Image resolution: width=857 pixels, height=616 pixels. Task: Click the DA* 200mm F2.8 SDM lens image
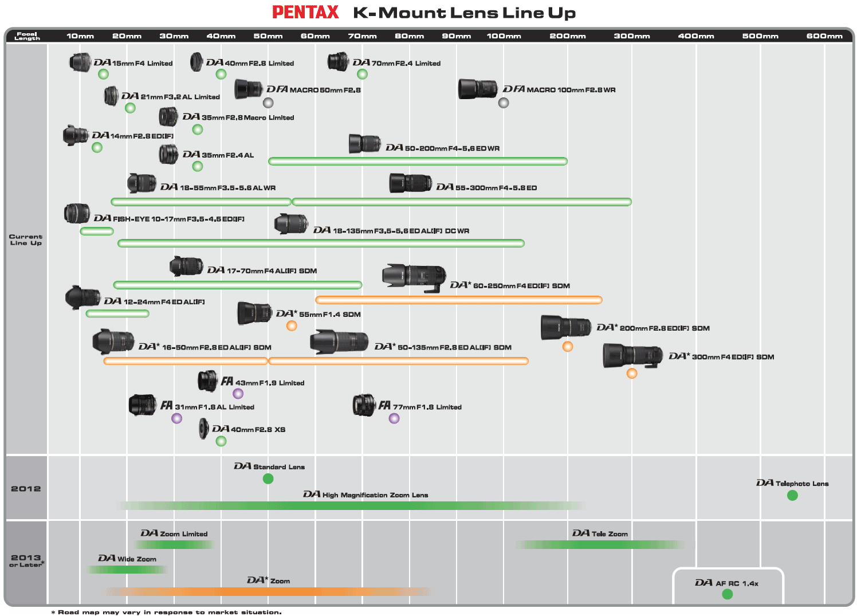[x=566, y=327]
